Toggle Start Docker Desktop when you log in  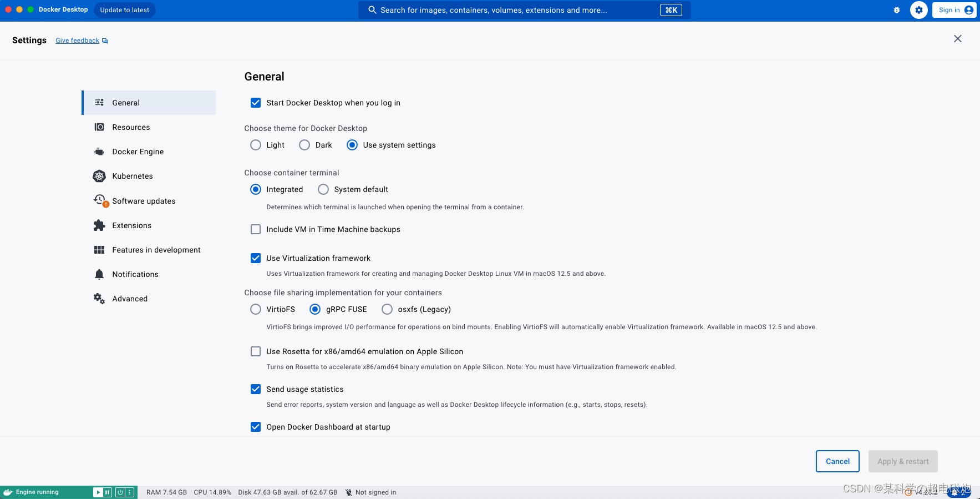[256, 103]
